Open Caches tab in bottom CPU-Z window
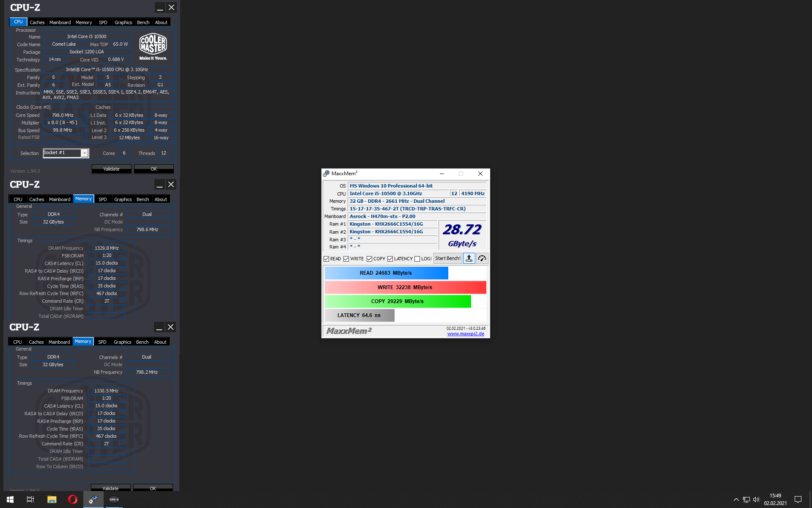The image size is (812, 508). pos(36,342)
